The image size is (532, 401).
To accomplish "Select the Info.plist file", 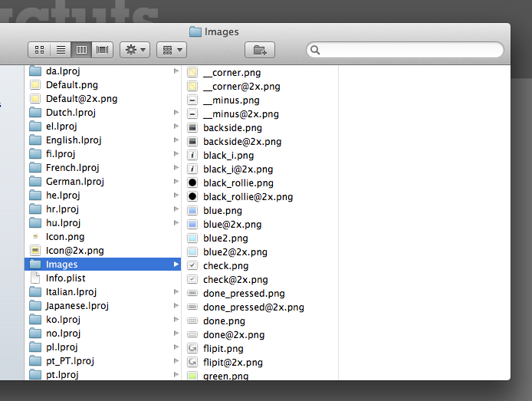I will coord(103,278).
